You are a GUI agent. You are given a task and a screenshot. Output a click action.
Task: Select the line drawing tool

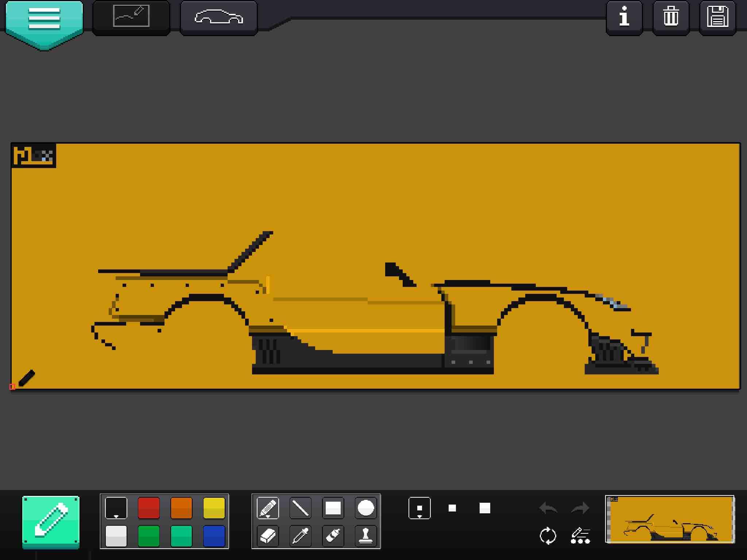coord(300,507)
